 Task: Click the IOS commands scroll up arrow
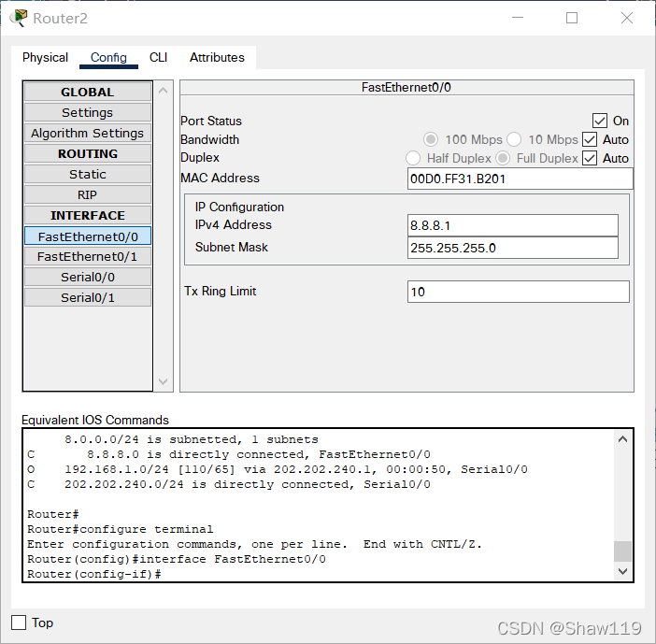click(622, 439)
